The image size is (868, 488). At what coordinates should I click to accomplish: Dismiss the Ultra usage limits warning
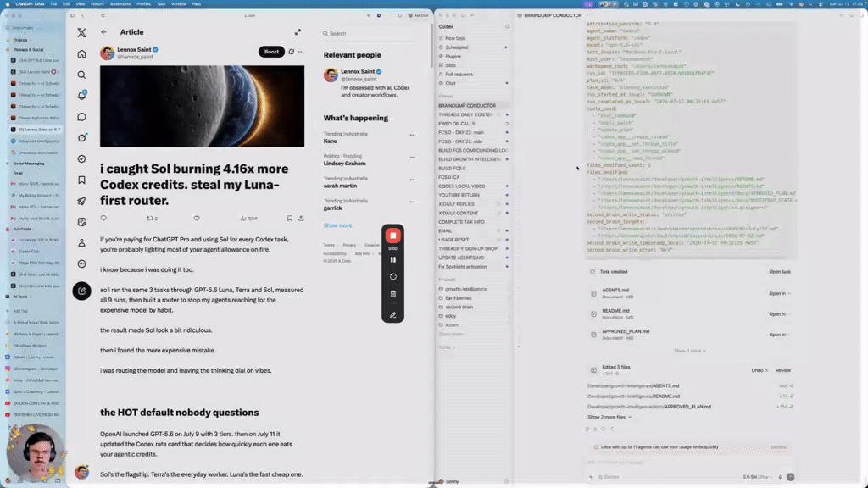coord(778,447)
